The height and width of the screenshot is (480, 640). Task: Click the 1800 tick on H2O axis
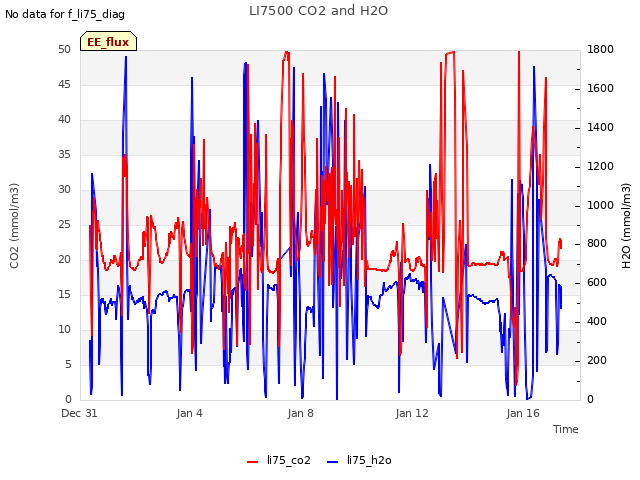click(x=600, y=49)
